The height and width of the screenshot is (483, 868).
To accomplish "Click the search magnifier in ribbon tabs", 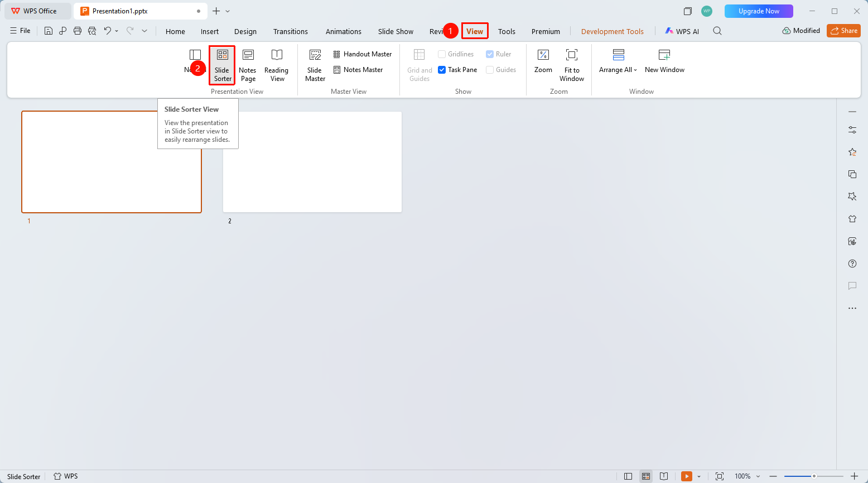I will coord(717,31).
